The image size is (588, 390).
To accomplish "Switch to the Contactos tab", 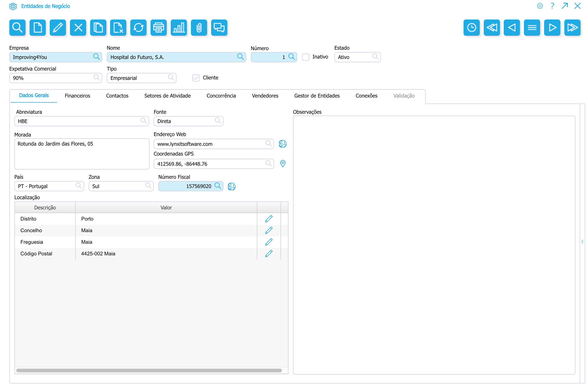I will pos(117,96).
